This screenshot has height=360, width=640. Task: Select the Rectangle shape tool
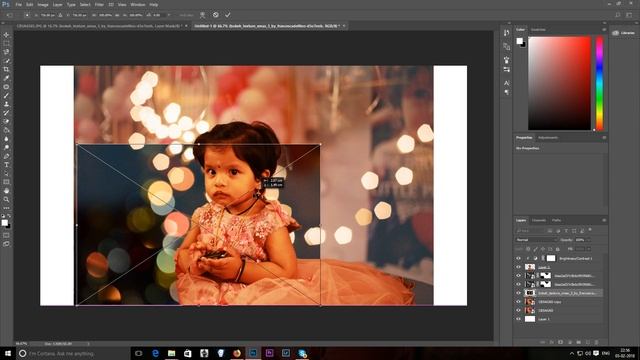(6, 182)
